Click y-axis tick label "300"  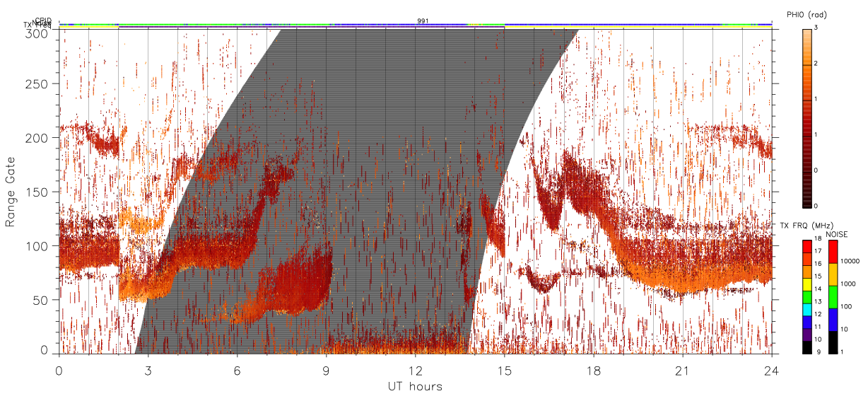(x=36, y=33)
